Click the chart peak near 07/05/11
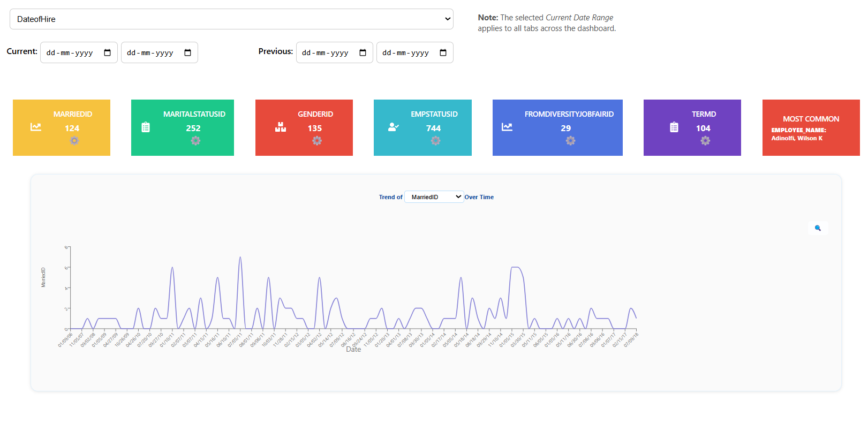 pos(240,258)
